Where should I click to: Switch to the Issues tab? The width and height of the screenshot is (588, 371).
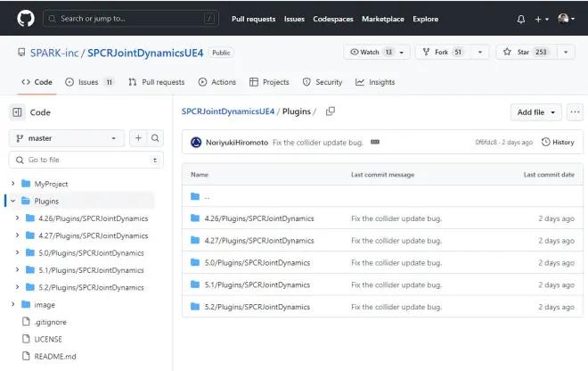(89, 82)
